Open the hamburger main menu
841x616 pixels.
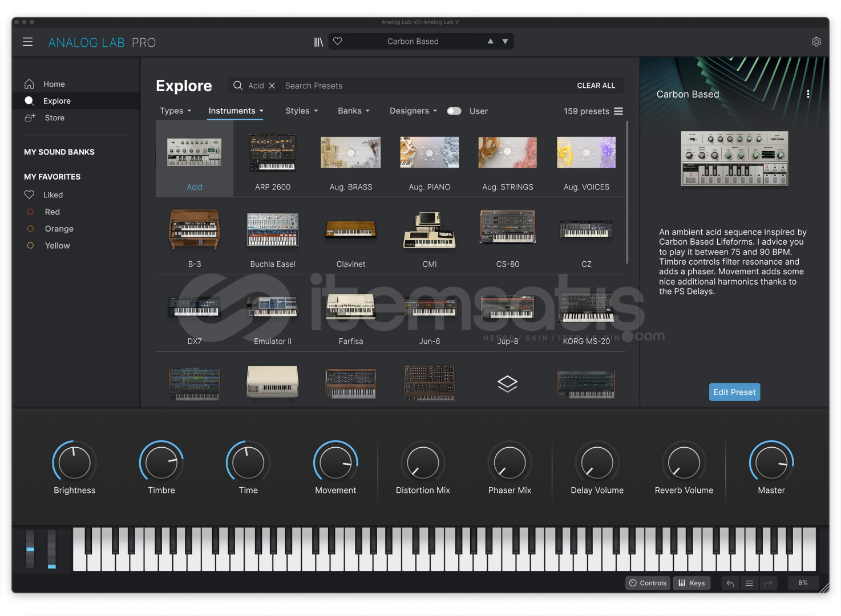click(x=27, y=42)
